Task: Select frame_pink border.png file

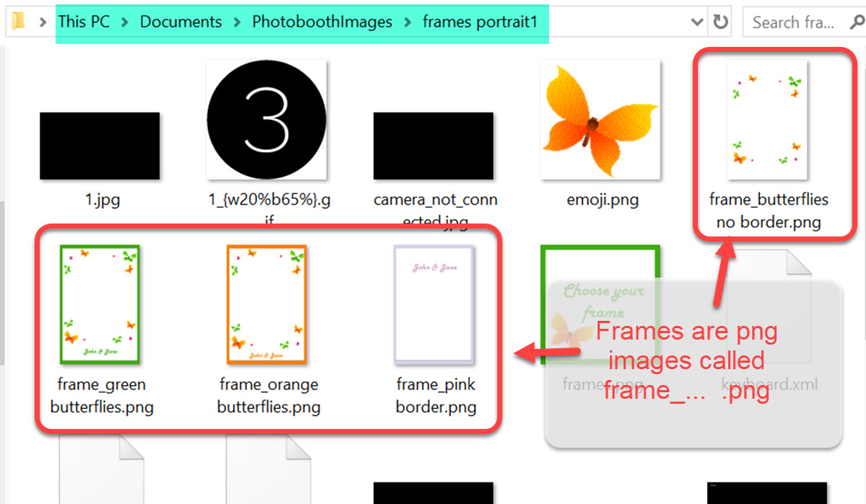Action: click(435, 330)
